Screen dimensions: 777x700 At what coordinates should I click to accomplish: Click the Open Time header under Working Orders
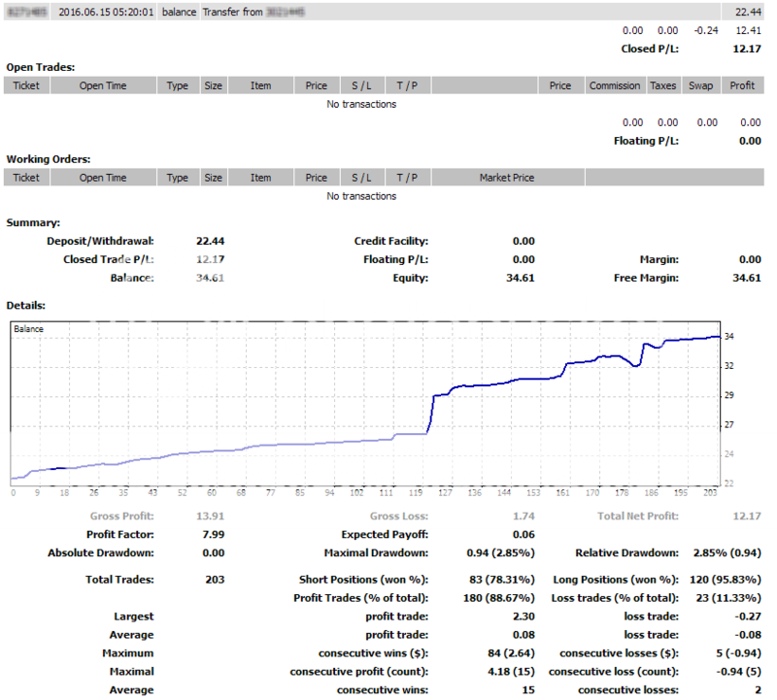click(x=103, y=178)
